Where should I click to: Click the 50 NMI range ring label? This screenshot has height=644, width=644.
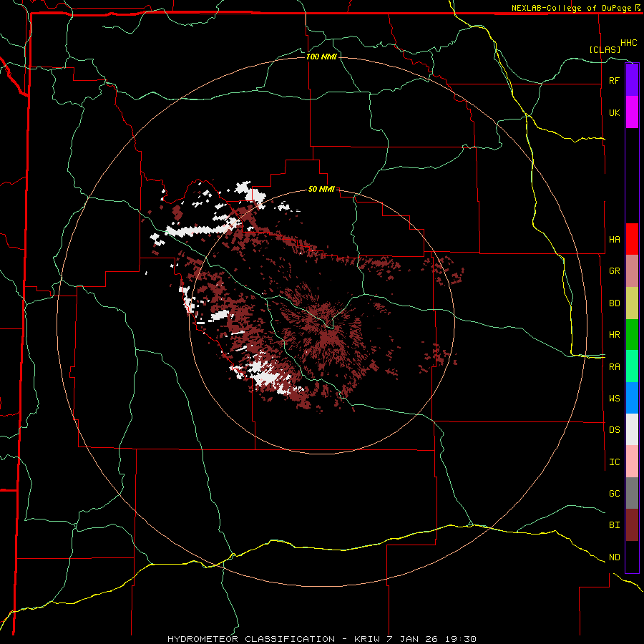click(x=321, y=189)
